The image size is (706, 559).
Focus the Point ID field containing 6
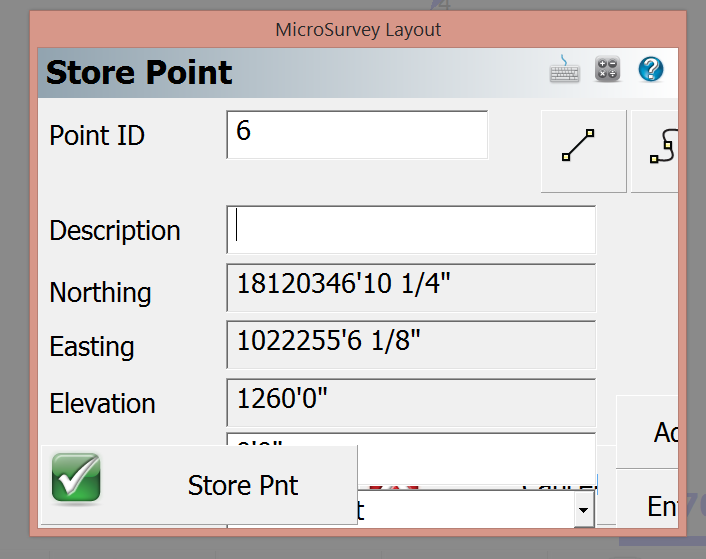(357, 135)
